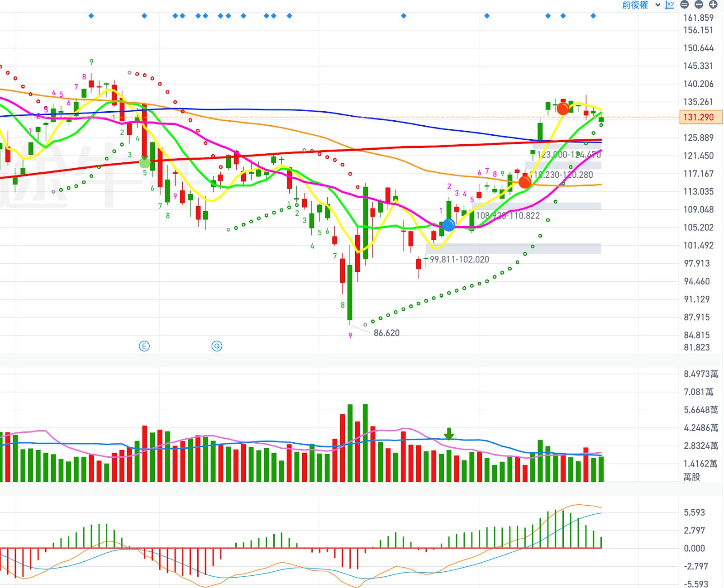Screen dimensions: 724x588
Task: Open the 前復權 adjustment dropdown
Action: [x=635, y=5]
